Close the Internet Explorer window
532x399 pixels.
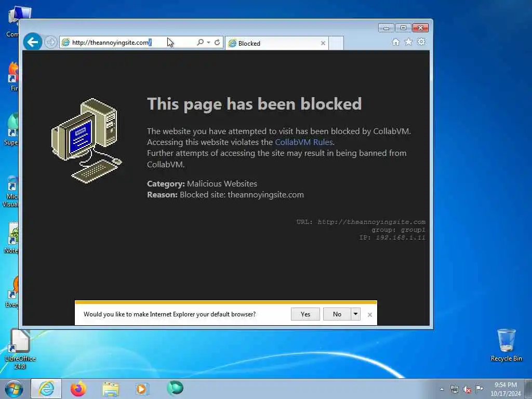[420, 28]
